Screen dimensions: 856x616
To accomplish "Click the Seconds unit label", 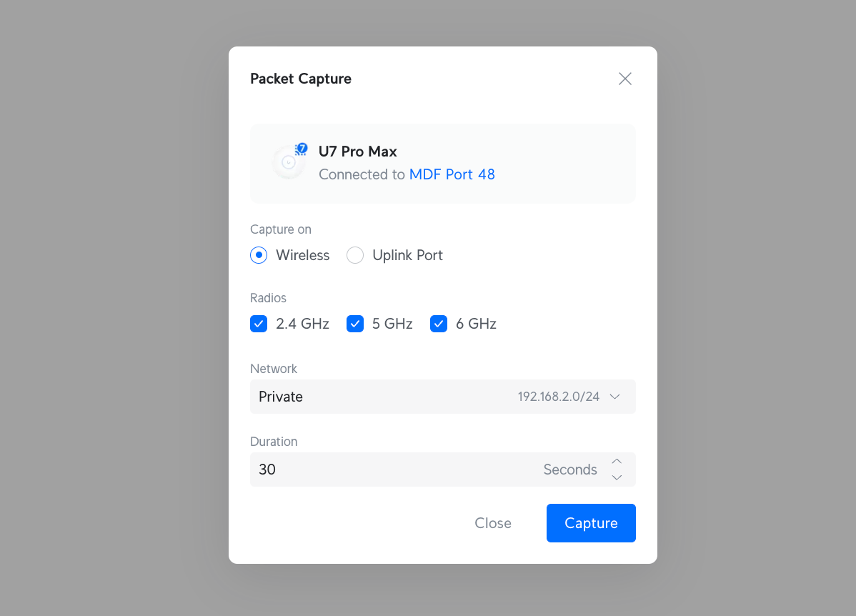I will tap(570, 470).
